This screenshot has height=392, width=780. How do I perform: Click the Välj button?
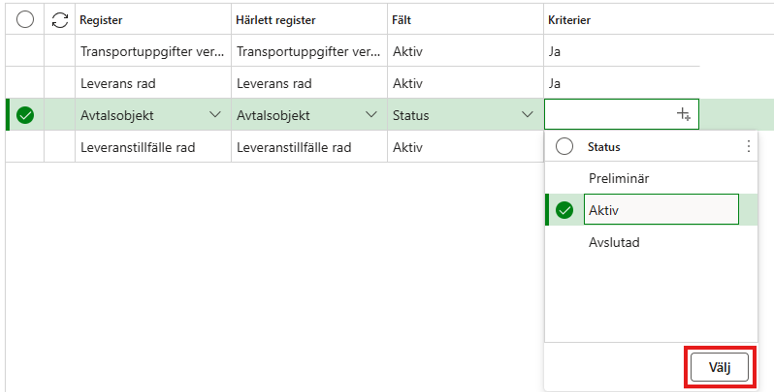[719, 368]
